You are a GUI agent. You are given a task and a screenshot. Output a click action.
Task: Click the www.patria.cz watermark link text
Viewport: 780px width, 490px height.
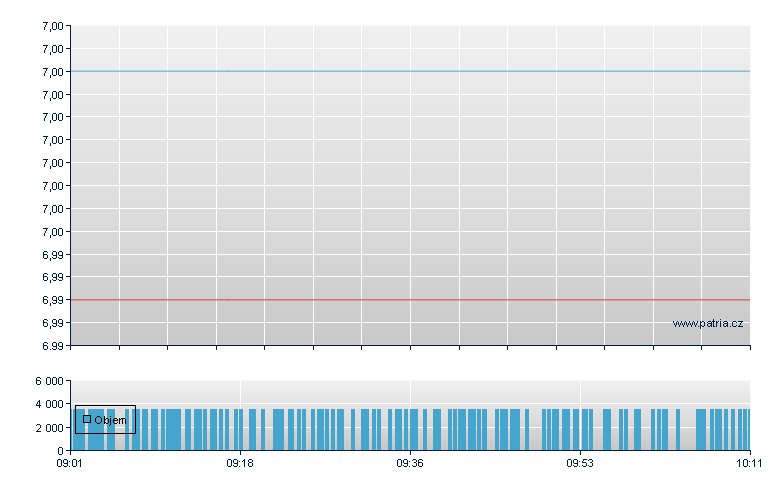tap(708, 323)
